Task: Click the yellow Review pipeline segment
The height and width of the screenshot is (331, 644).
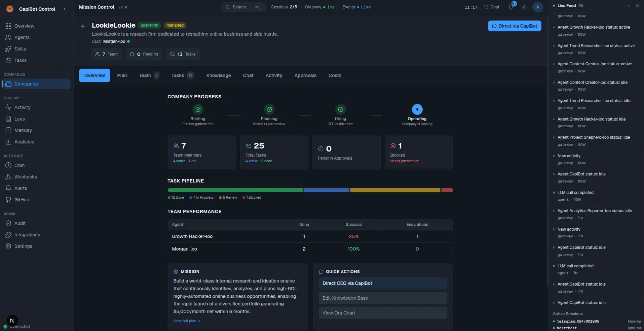Action: (395, 190)
